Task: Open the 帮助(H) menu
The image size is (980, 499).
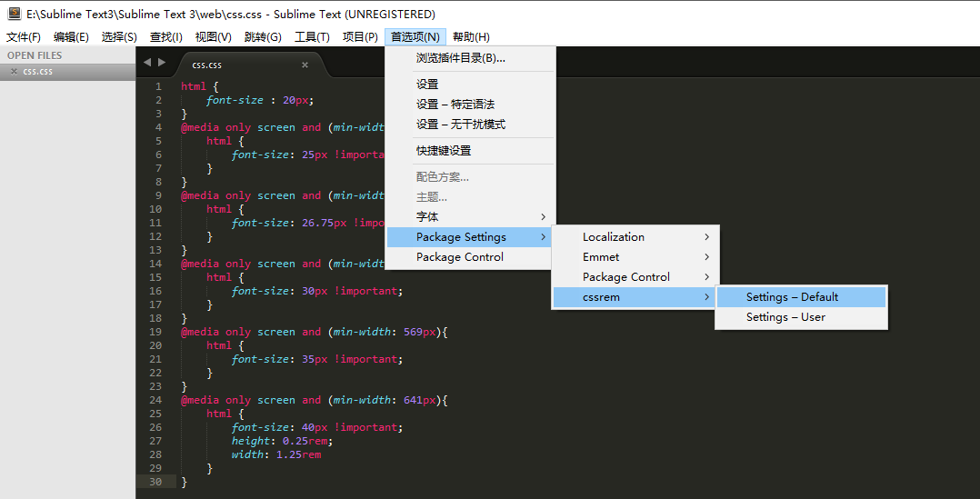Action: point(471,37)
